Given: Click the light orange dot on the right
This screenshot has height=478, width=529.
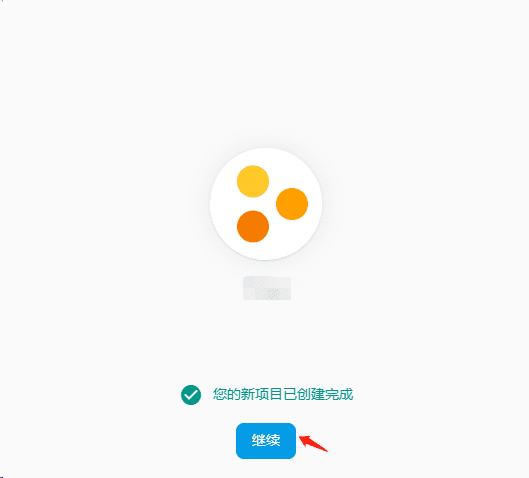Looking at the screenshot, I should pyautogui.click(x=292, y=204).
